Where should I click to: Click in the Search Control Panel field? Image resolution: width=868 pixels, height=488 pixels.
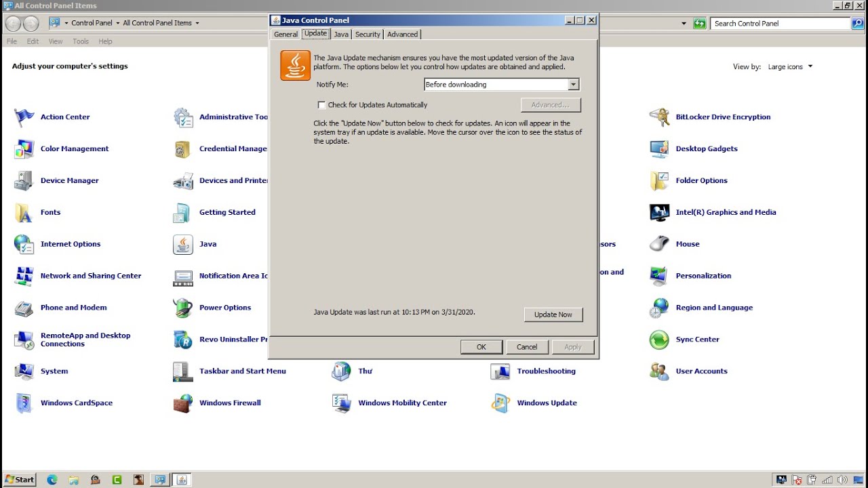click(x=780, y=24)
